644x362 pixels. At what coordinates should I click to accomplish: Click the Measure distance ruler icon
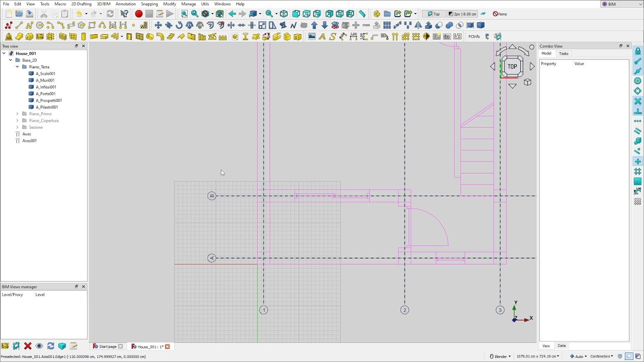362,14
